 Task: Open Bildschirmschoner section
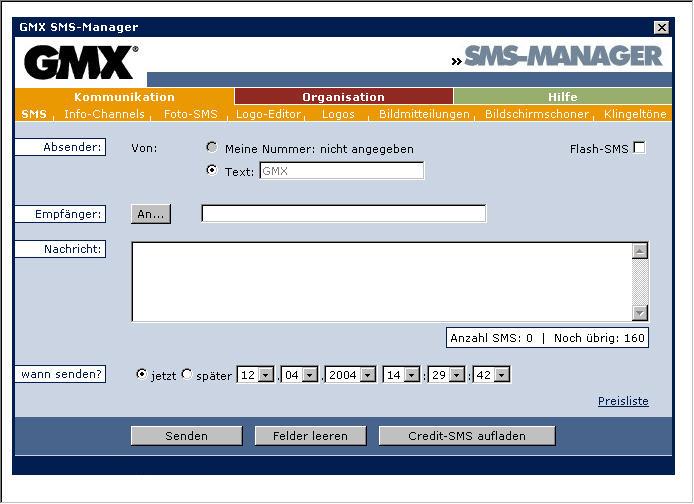pyautogui.click(x=537, y=114)
